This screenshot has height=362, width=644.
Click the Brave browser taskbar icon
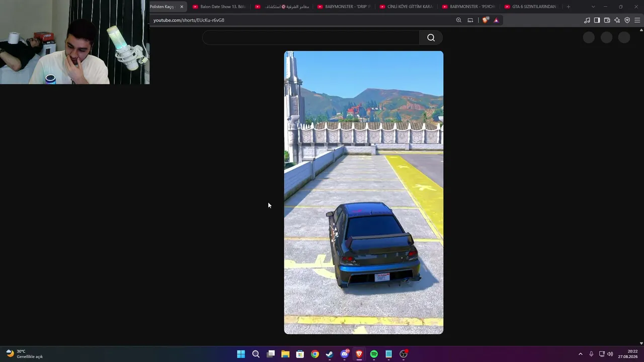(x=359, y=354)
